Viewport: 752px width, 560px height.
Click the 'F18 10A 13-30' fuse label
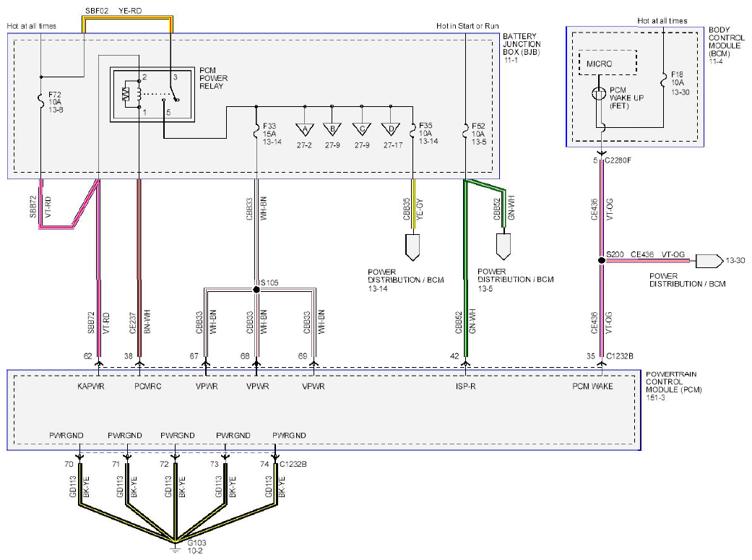pyautogui.click(x=680, y=83)
